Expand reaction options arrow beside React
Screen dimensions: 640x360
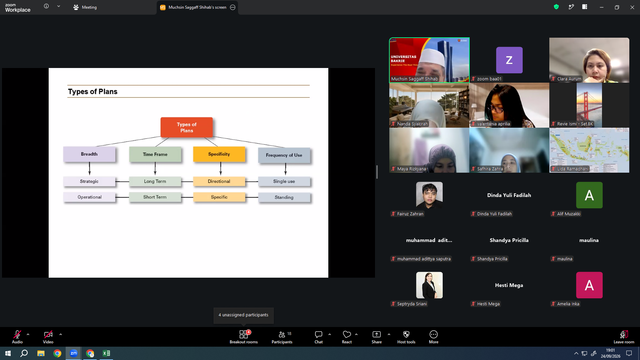click(356, 334)
